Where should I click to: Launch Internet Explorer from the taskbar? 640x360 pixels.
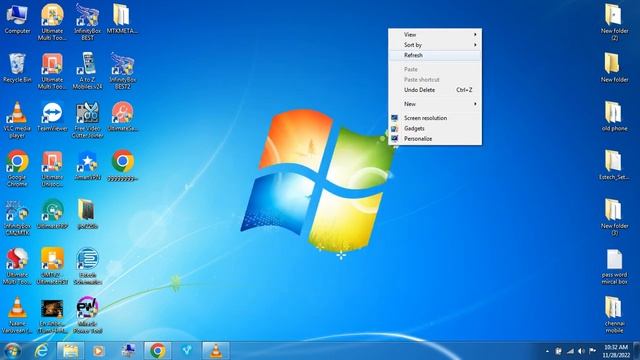(41, 351)
